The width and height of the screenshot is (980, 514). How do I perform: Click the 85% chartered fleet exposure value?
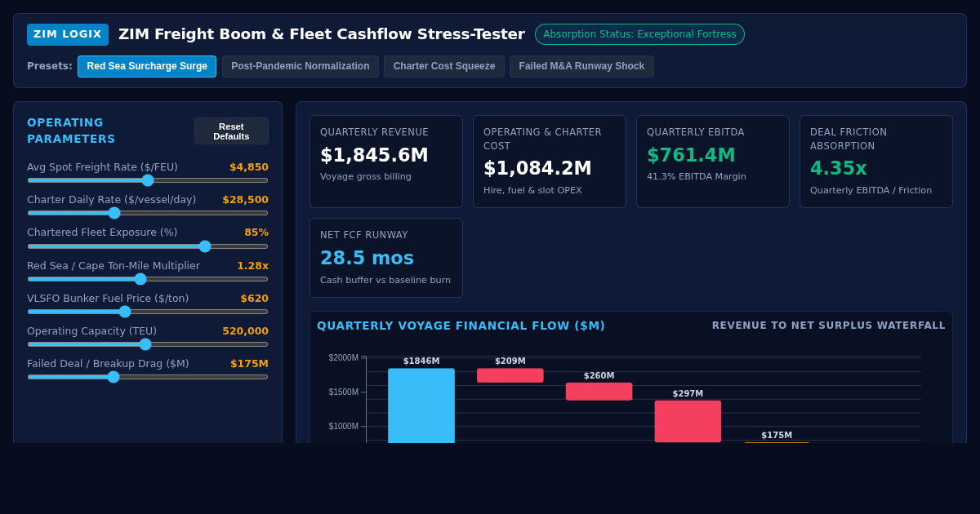(256, 233)
